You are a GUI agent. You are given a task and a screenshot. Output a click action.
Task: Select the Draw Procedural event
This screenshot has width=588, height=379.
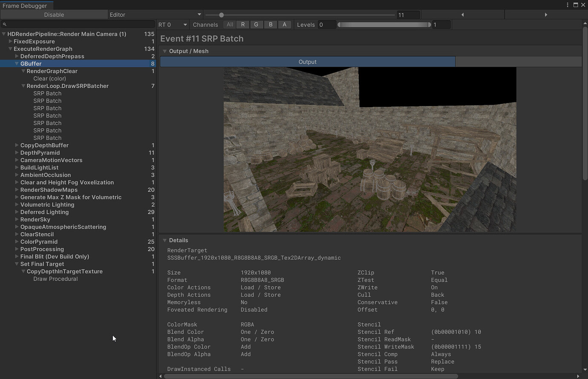(55, 279)
